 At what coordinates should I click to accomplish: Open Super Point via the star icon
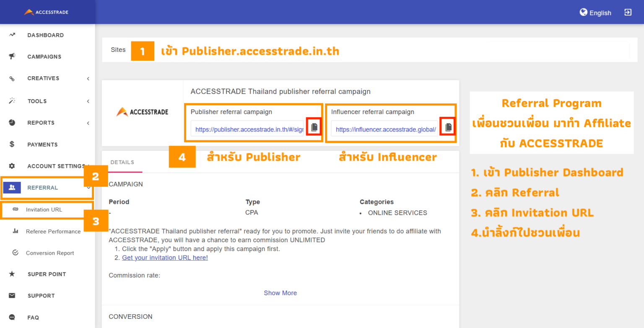(x=11, y=274)
